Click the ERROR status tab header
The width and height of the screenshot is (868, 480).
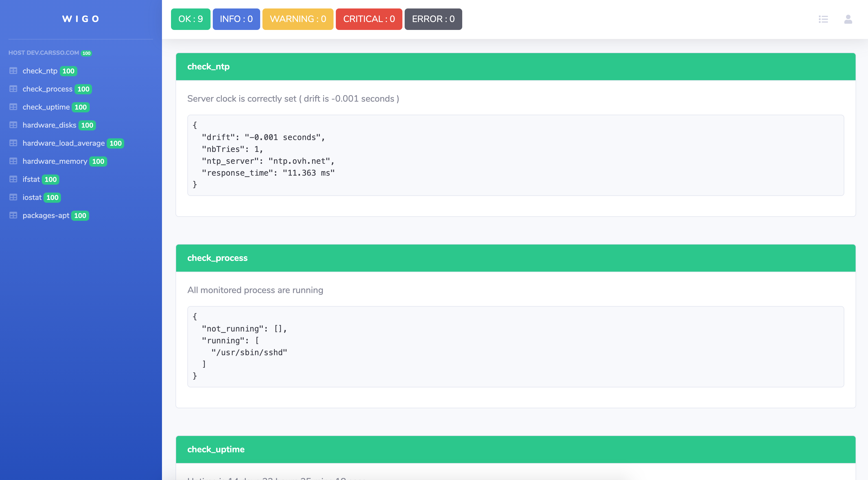tap(433, 18)
